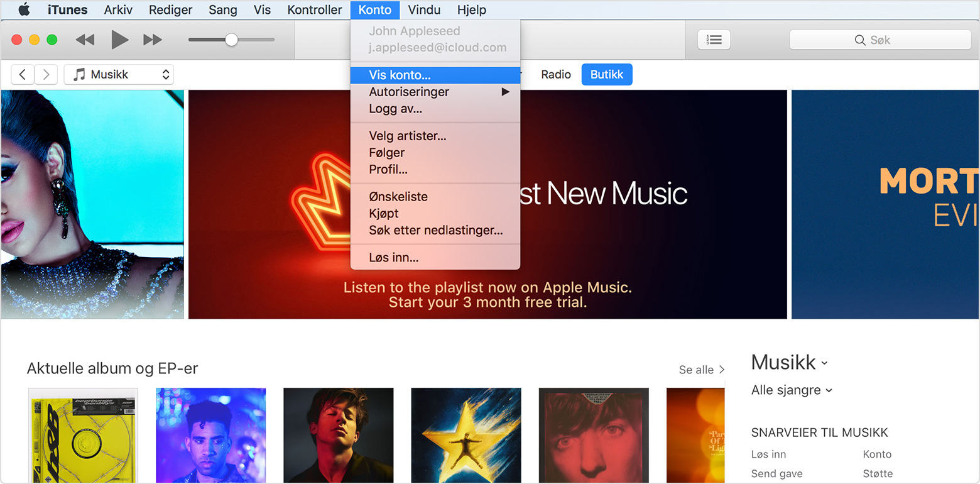Click the rewind icon
Screen dimensions: 980x484
[x=84, y=39]
